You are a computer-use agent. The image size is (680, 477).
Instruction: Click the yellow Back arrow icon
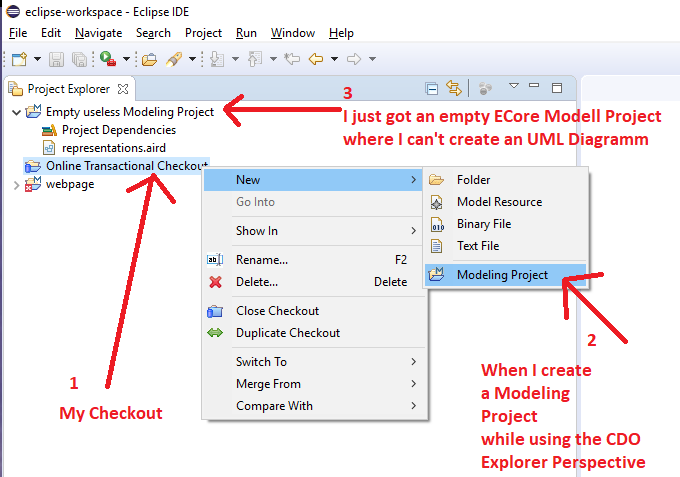click(316, 59)
